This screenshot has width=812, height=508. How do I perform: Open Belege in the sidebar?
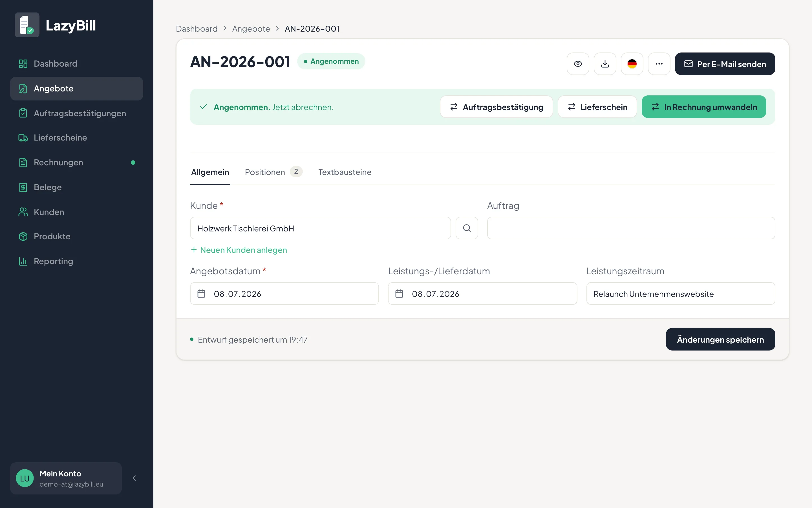[76, 187]
